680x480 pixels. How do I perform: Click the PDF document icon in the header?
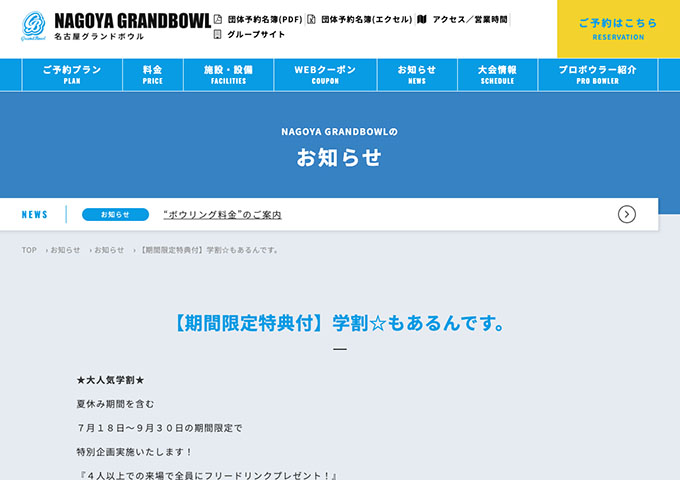pos(218,19)
